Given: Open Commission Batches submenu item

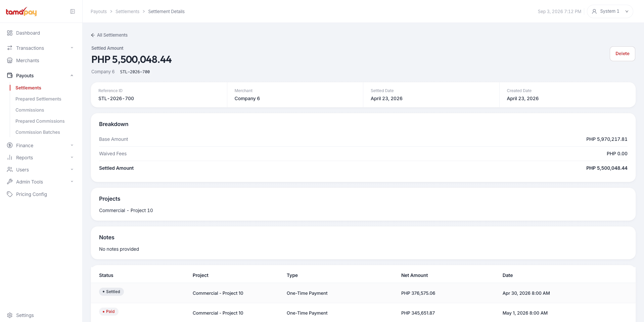Looking at the screenshot, I should tap(38, 132).
